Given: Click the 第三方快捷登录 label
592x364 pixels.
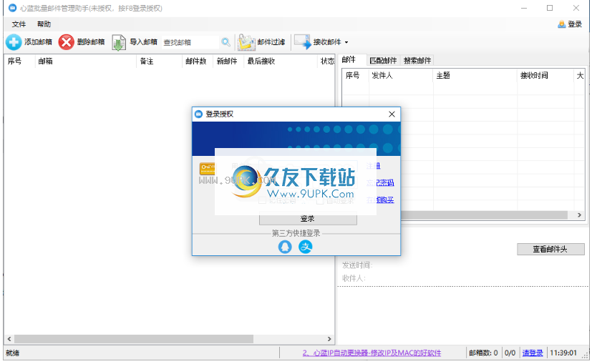Looking at the screenshot, I should tap(296, 233).
